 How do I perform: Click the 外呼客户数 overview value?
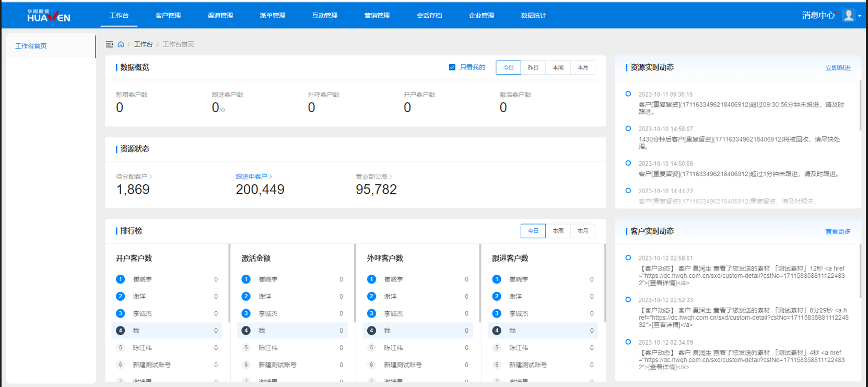click(311, 108)
